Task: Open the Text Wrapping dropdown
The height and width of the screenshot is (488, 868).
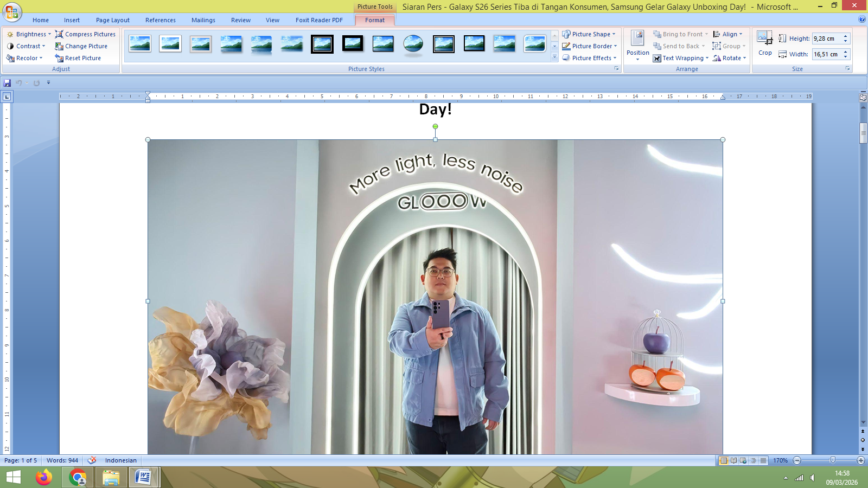Action: 681,58
